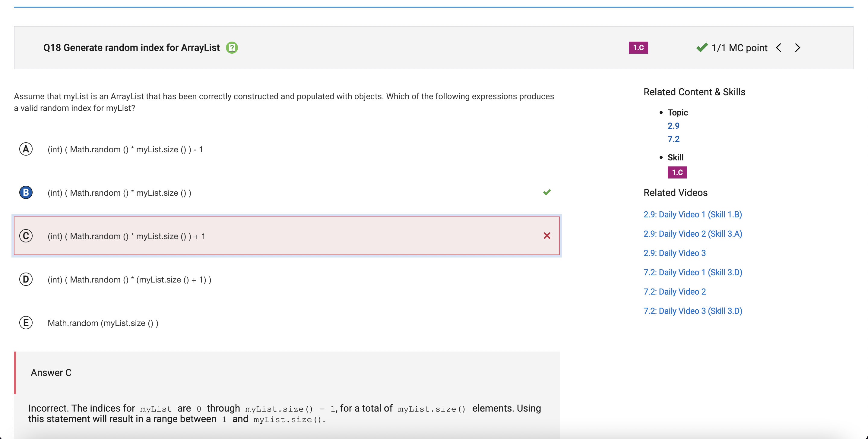Open 7.2: Daily Video 2 link
The height and width of the screenshot is (439, 868).
tap(674, 292)
